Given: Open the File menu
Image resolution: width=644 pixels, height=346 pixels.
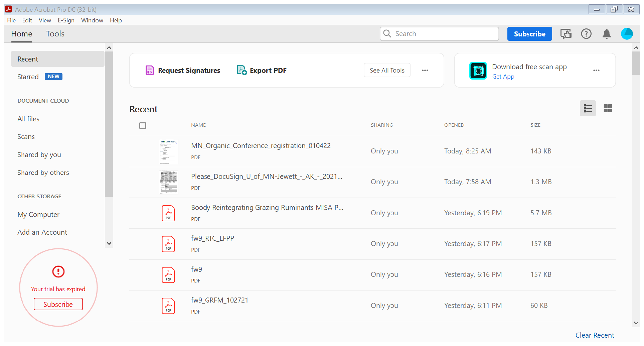Looking at the screenshot, I should click(x=11, y=20).
